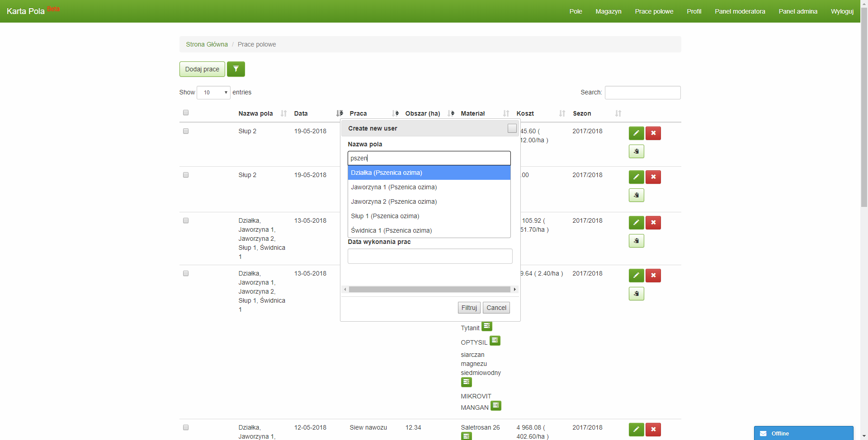The height and width of the screenshot is (440, 868).
Task: Select Działka (Pszenica ozima) from suggestions
Action: point(429,173)
